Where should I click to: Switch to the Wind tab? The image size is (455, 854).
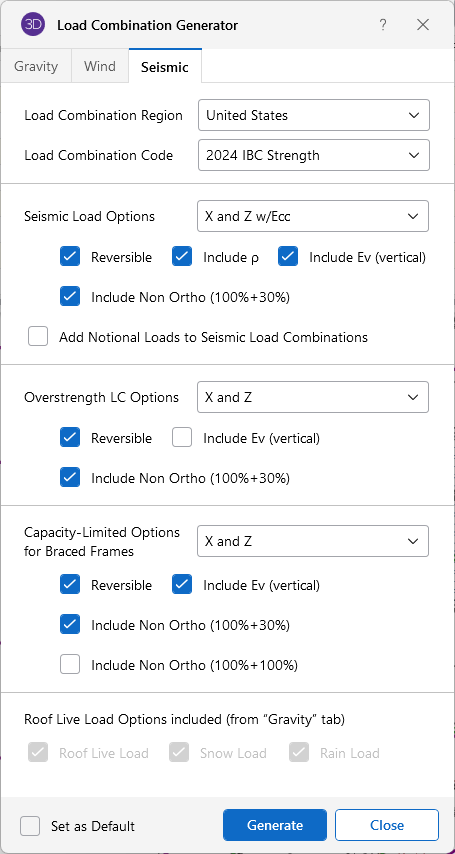100,66
